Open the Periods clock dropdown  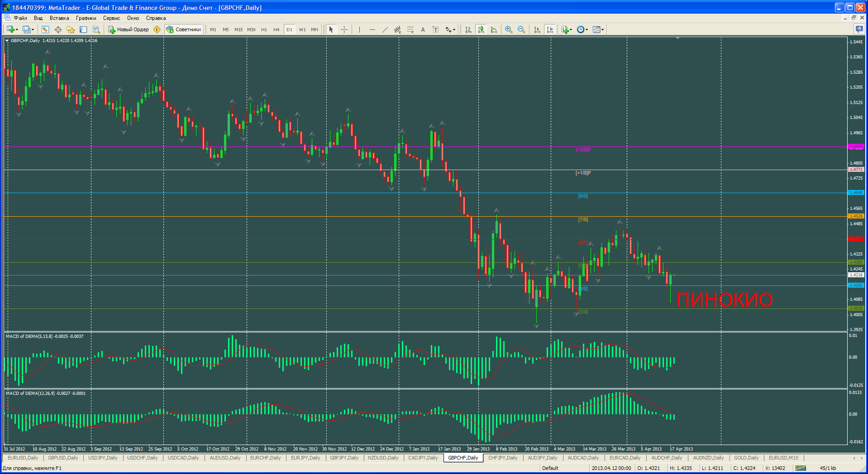pyautogui.click(x=582, y=29)
